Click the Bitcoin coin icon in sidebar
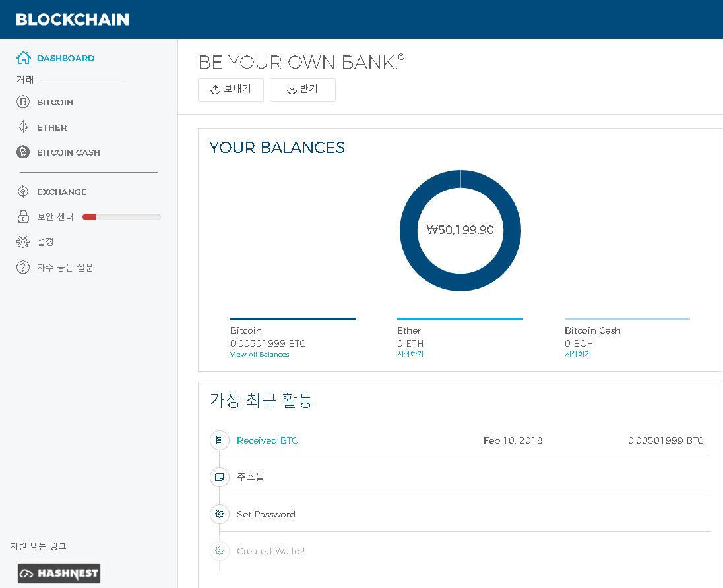The width and height of the screenshot is (723, 588). click(x=23, y=102)
